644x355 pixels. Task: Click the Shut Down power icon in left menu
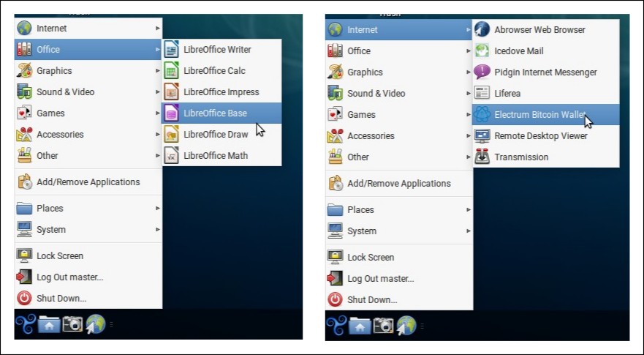pos(24,298)
